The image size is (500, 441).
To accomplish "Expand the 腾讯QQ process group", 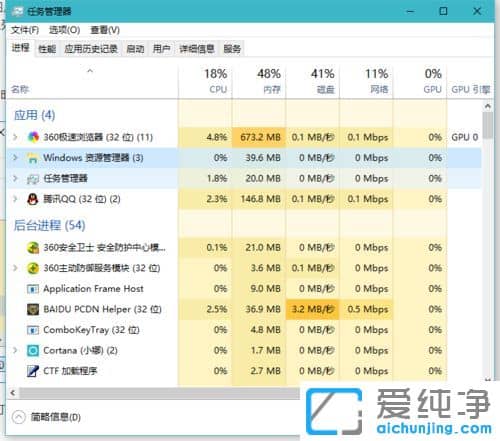I will pyautogui.click(x=15, y=199).
